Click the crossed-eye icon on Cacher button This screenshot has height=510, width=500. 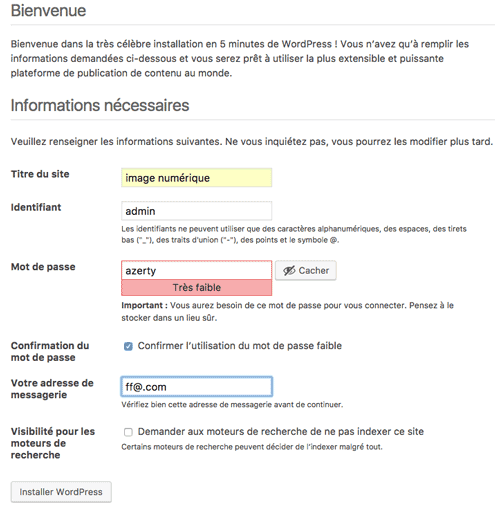pos(289,271)
